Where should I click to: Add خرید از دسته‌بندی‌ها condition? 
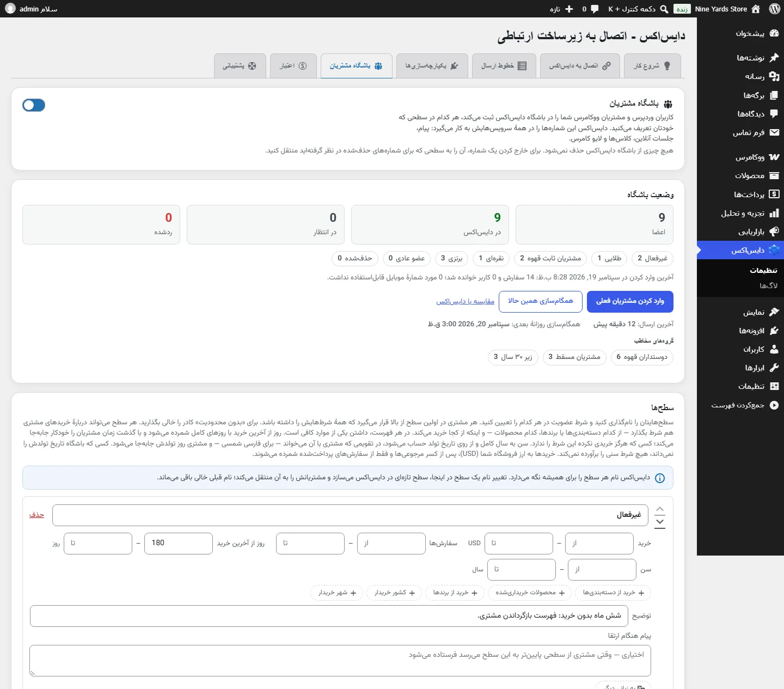[614, 593]
